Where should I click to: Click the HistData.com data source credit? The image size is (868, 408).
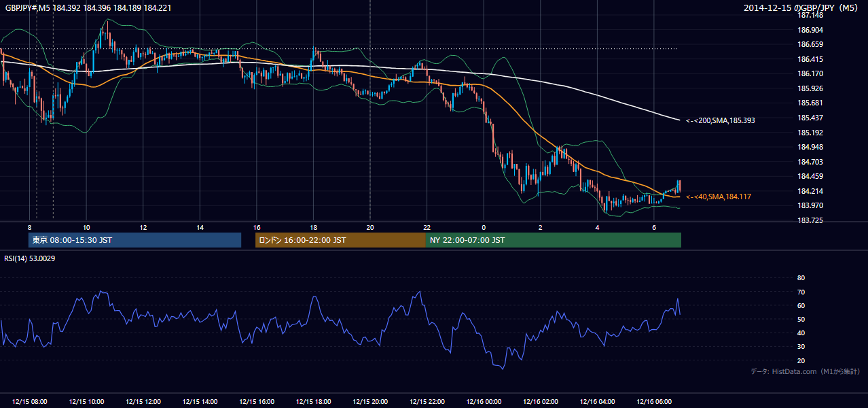805,371
